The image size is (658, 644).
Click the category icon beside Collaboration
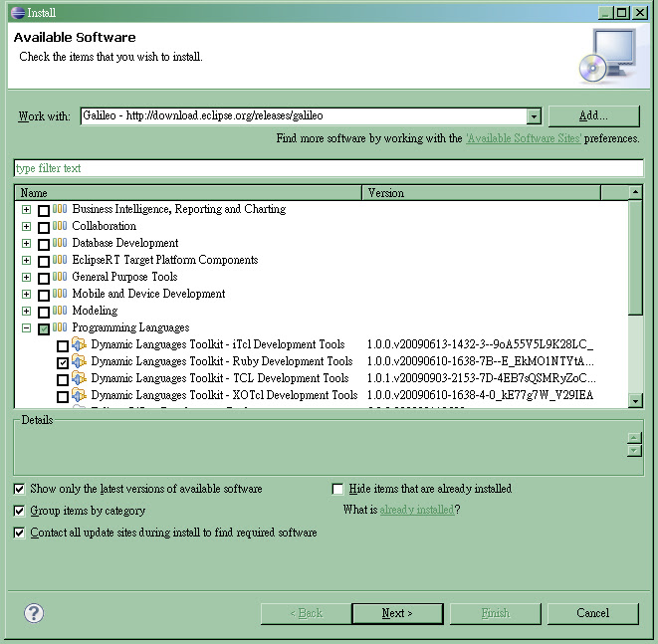tap(60, 226)
